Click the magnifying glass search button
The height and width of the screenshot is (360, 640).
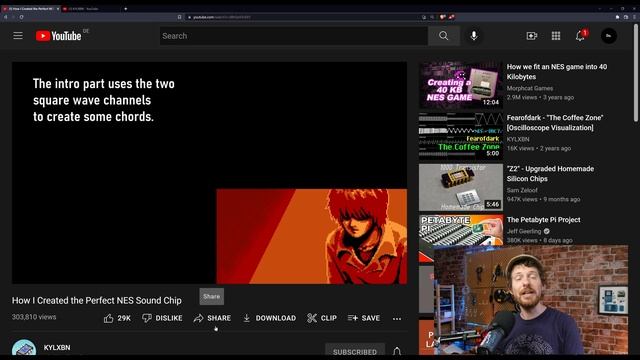444,36
